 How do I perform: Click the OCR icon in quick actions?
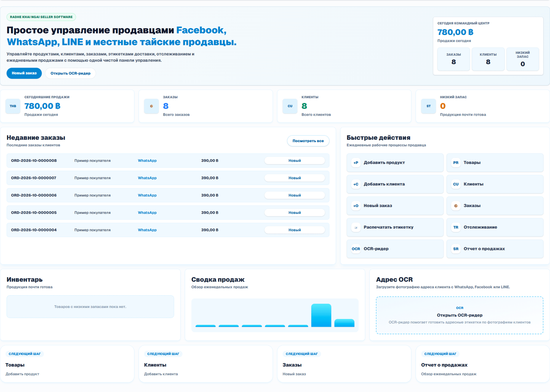(356, 249)
